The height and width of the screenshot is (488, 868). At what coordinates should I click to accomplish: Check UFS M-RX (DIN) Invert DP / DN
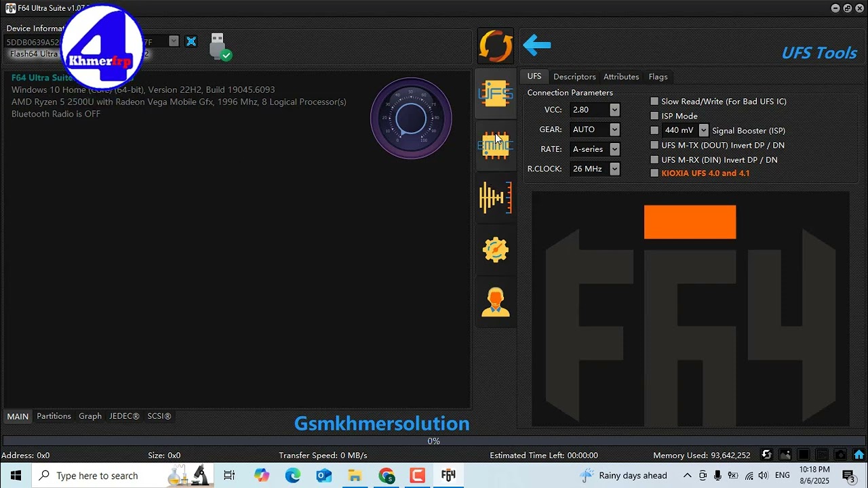tap(654, 160)
